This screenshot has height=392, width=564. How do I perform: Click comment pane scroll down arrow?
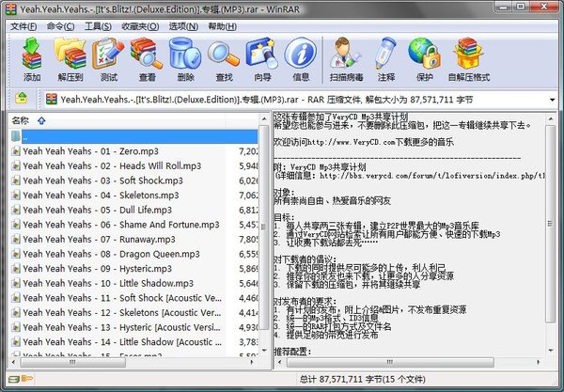click(550, 351)
